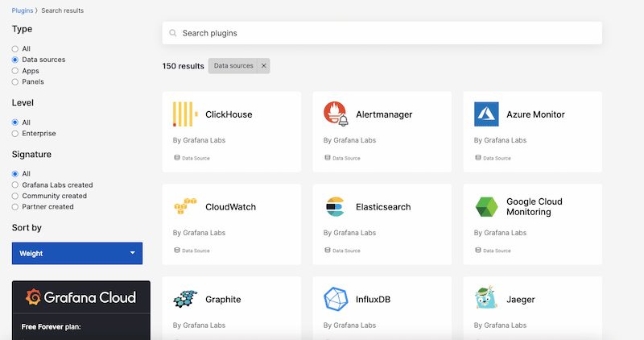This screenshot has height=340, width=644.
Task: Click the ClickHouse plugin logo icon
Action: (x=185, y=114)
